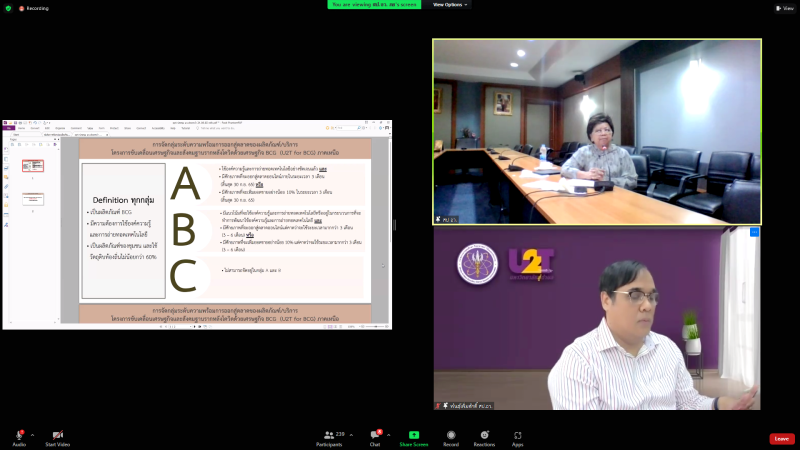Click the Record icon
800x450 pixels.
click(451, 435)
